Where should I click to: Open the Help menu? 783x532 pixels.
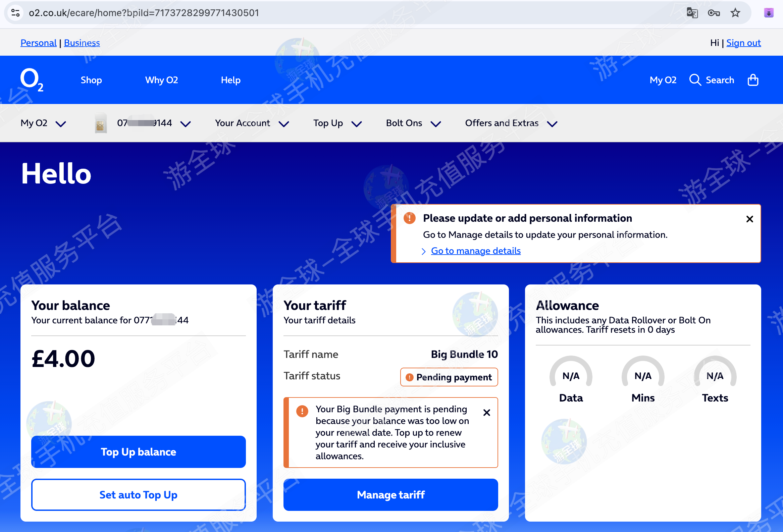231,80
